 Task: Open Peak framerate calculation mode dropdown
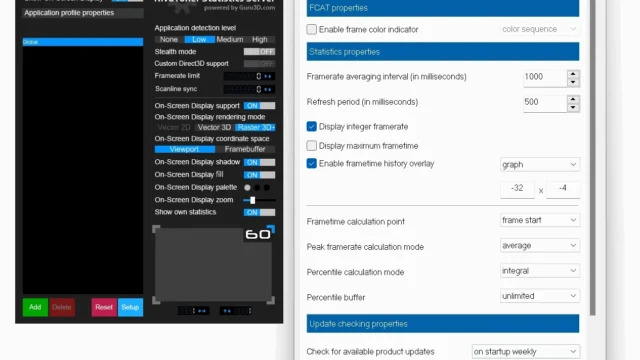[540, 245]
